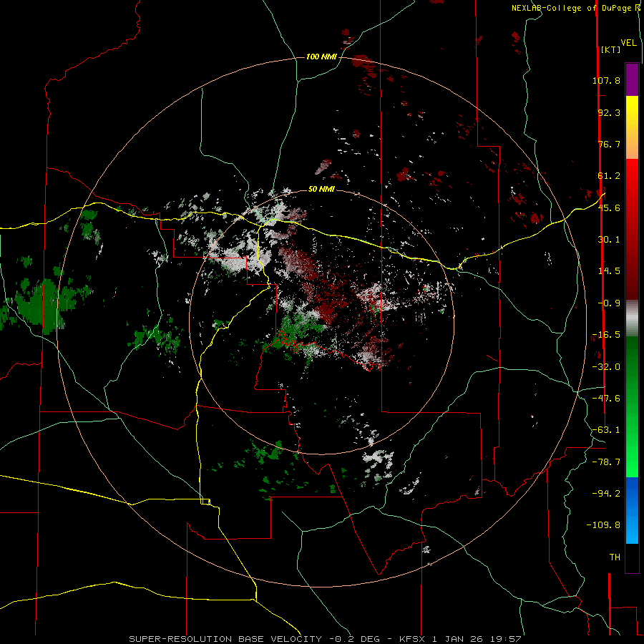
Task: Select the 107.8 velocity scale value
Action: pyautogui.click(x=606, y=80)
